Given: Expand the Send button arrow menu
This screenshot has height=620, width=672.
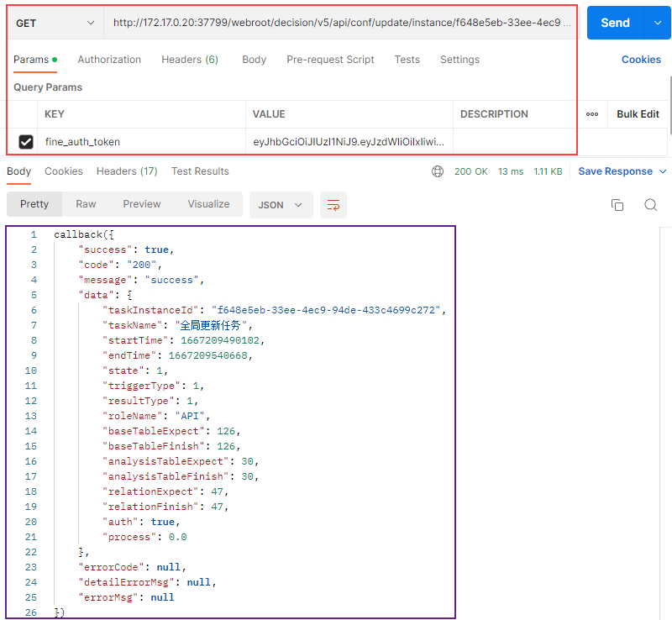Looking at the screenshot, I should tap(657, 23).
